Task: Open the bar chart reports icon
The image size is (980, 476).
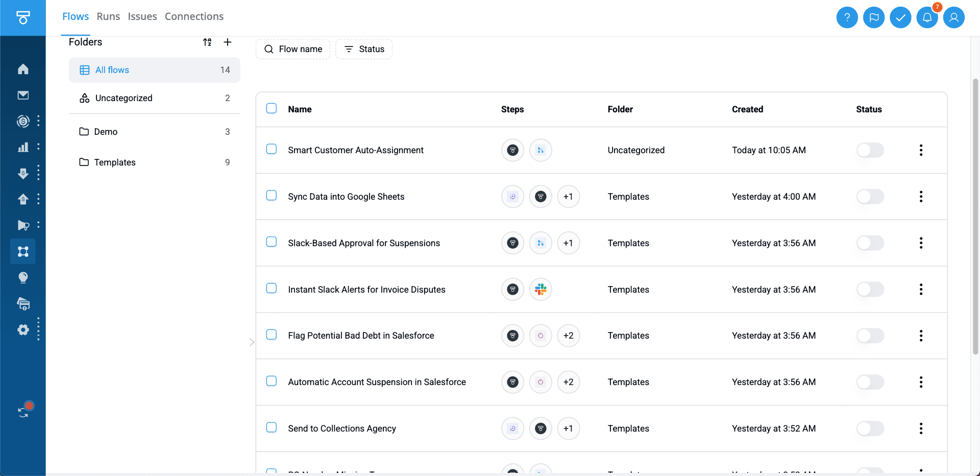Action: 23,147
